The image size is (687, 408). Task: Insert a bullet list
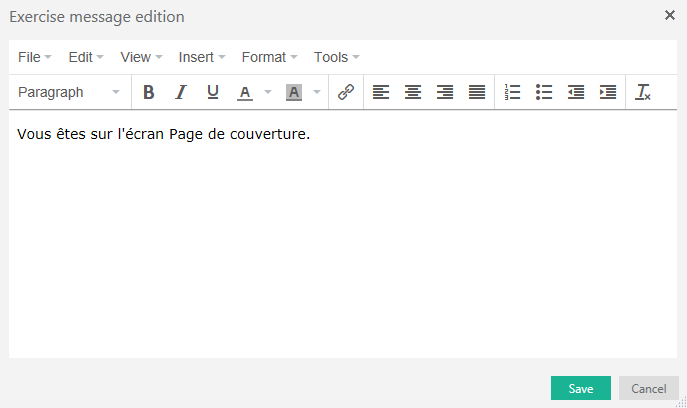pyautogui.click(x=544, y=92)
